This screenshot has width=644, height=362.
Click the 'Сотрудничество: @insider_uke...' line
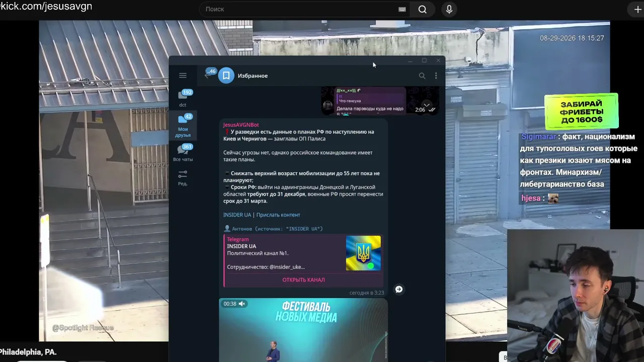tap(266, 267)
